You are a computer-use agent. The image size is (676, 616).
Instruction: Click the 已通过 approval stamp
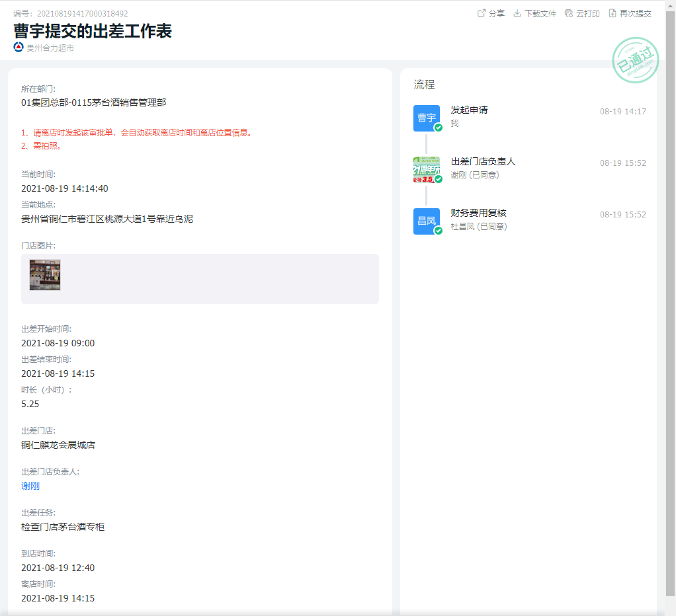click(x=635, y=61)
